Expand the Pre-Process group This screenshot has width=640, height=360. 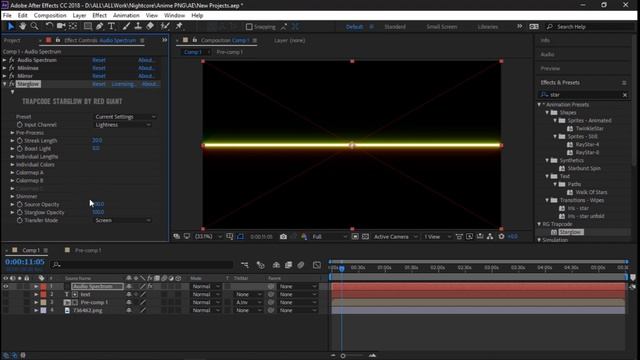click(x=12, y=133)
